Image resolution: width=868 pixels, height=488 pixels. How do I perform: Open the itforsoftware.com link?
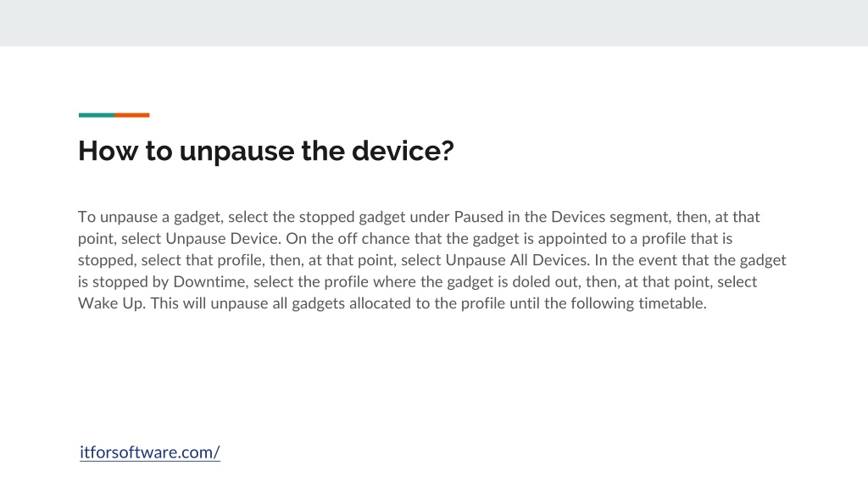pos(149,452)
